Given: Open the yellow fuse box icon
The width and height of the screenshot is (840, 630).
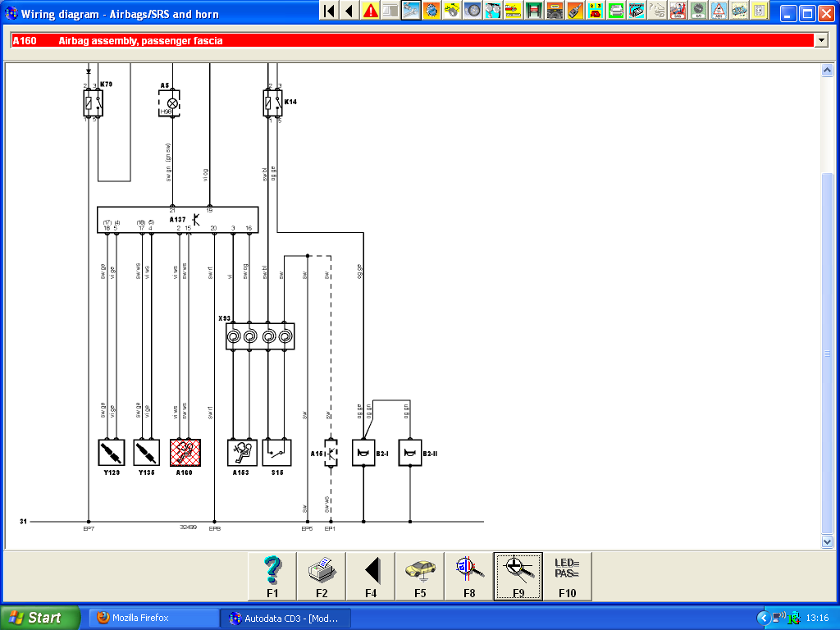Looking at the screenshot, I should pyautogui.click(x=759, y=11).
